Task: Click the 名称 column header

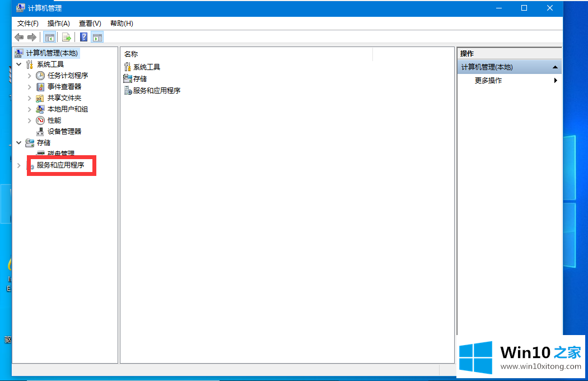Action: click(247, 54)
